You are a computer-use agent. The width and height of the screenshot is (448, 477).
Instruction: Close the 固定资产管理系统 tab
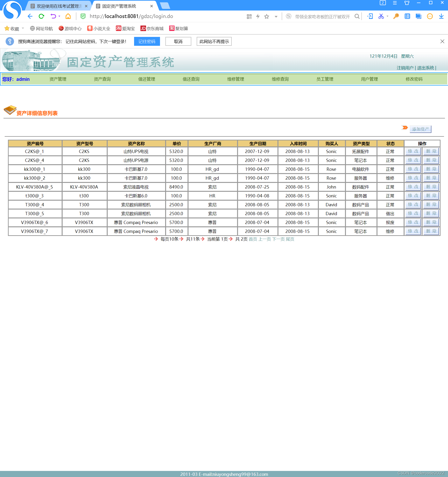[151, 6]
